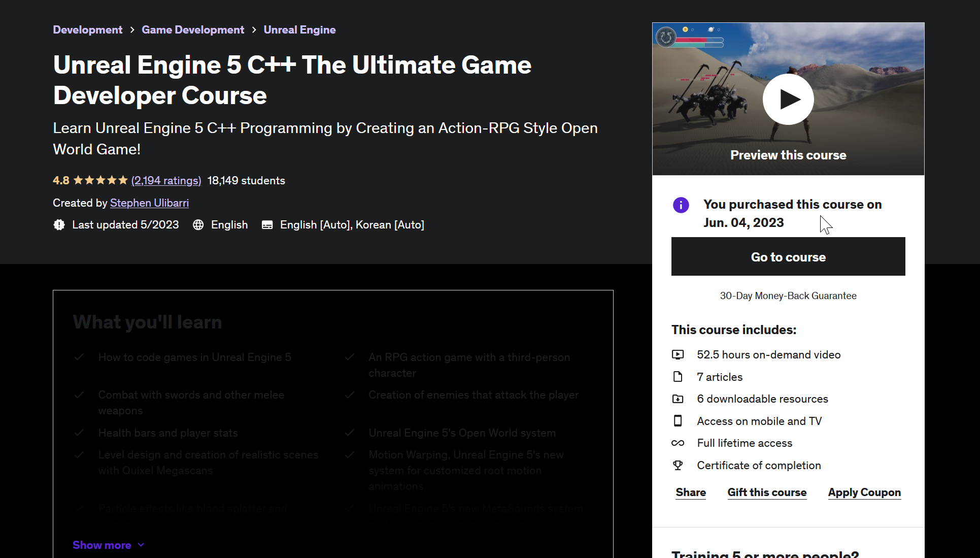The width and height of the screenshot is (980, 558).
Task: Click the on-demand video icon
Action: [x=678, y=355]
